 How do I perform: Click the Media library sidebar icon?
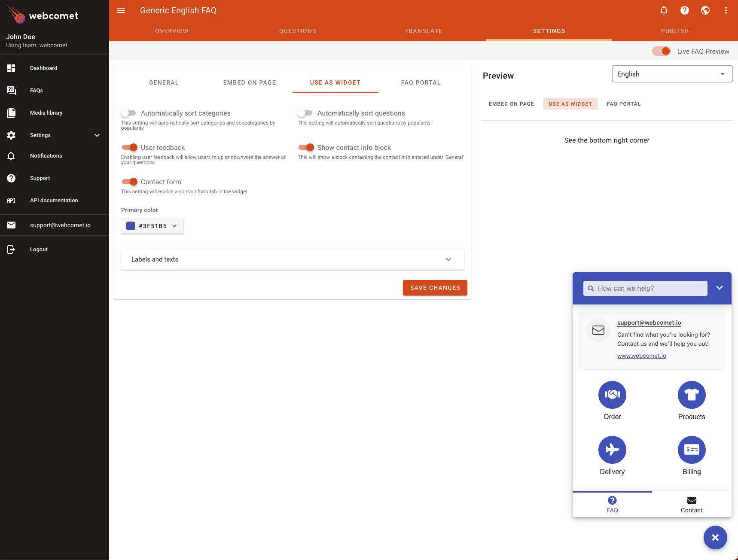click(x=11, y=113)
